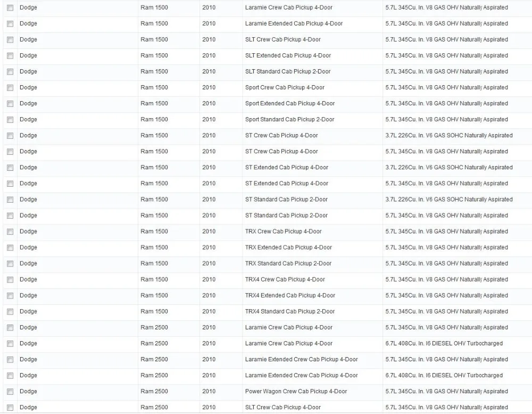This screenshot has width=532, height=414.
Task: Tick the TRX Extended Cab Pickup checkbox
Action: (x=10, y=247)
